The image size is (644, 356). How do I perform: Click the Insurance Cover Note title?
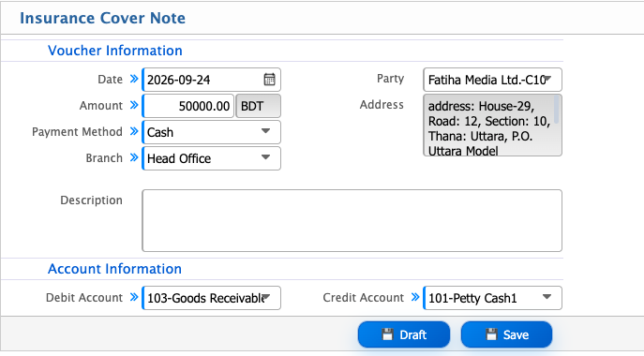click(103, 18)
